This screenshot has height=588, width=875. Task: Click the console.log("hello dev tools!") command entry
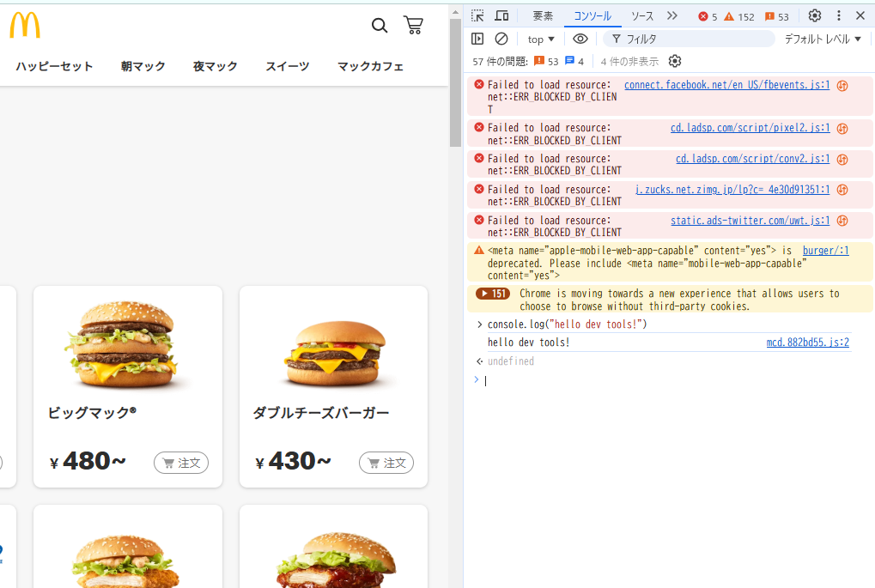567,324
